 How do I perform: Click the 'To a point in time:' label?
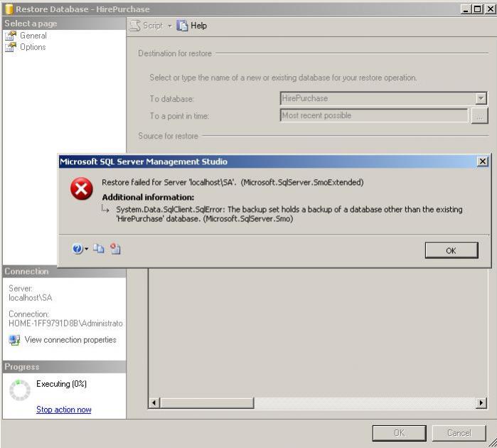coord(179,116)
